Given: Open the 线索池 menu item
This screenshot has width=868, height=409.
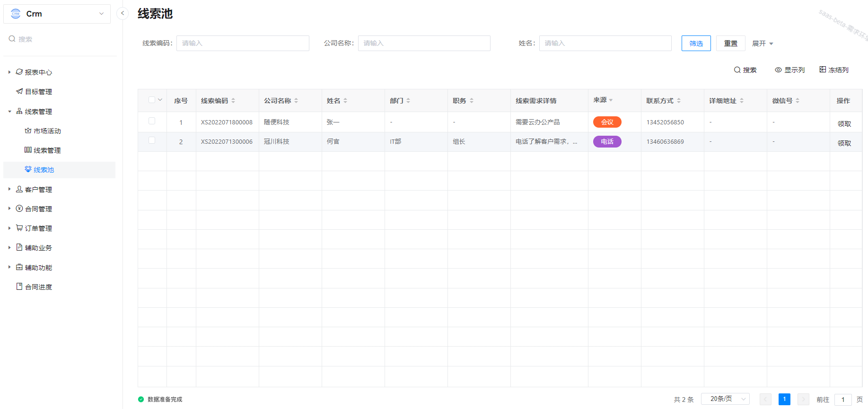Looking at the screenshot, I should [x=59, y=170].
